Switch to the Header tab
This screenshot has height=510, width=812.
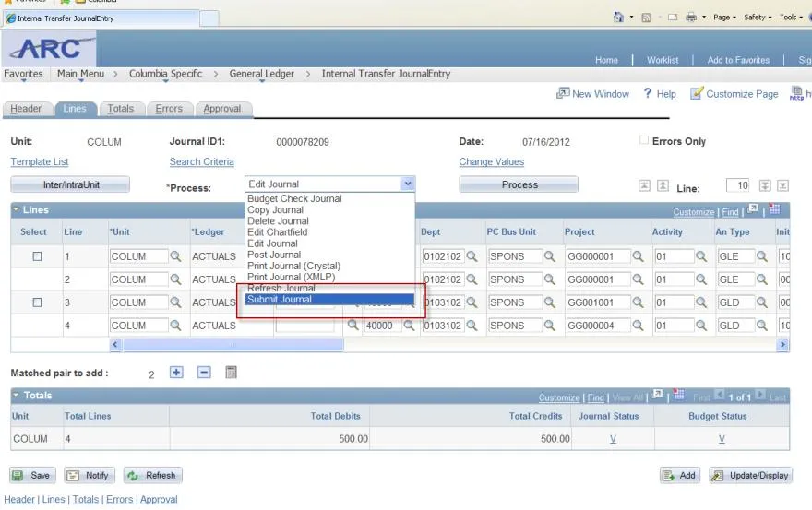coord(26,109)
